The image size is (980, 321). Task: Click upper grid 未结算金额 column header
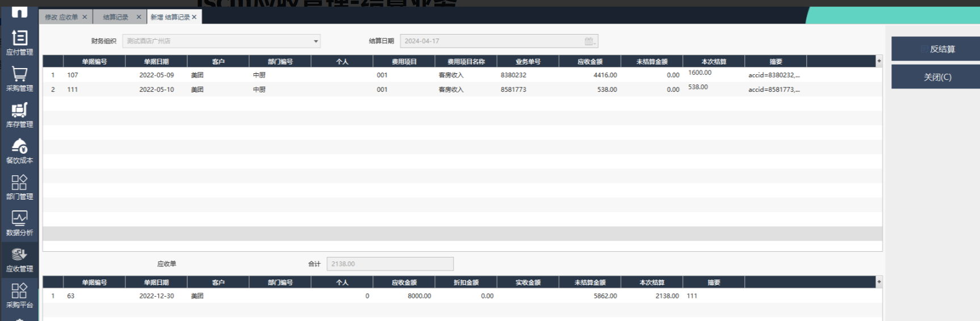coord(652,61)
